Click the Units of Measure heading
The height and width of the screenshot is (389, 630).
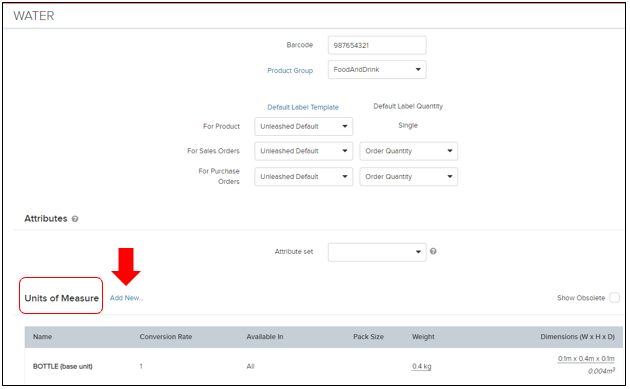pyautogui.click(x=61, y=298)
